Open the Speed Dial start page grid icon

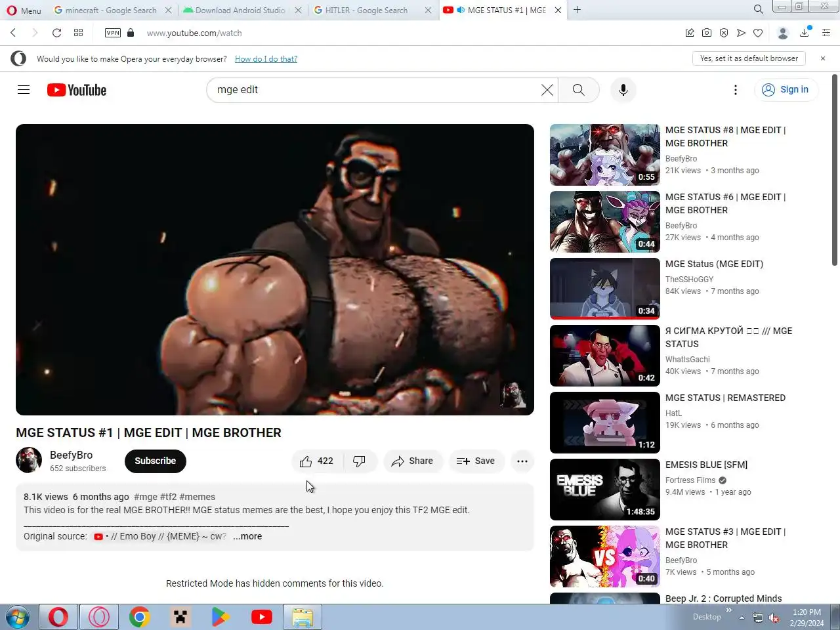click(78, 33)
